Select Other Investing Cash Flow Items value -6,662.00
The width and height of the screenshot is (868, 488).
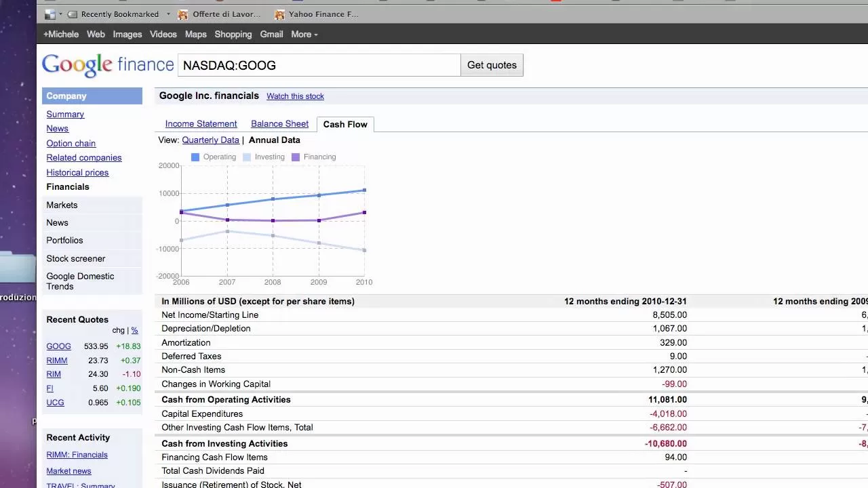668,427
